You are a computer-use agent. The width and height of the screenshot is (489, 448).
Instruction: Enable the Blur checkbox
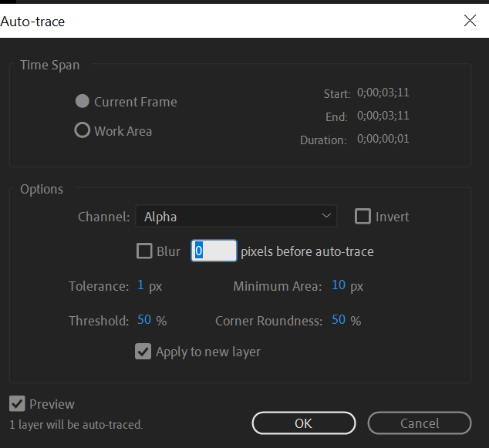144,251
